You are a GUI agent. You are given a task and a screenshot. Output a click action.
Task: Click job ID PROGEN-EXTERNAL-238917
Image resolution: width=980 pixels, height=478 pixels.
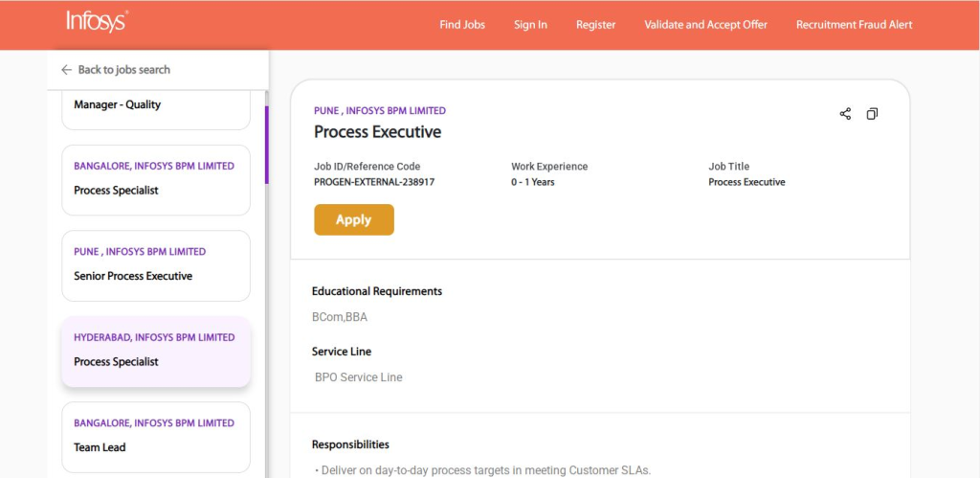click(x=374, y=182)
